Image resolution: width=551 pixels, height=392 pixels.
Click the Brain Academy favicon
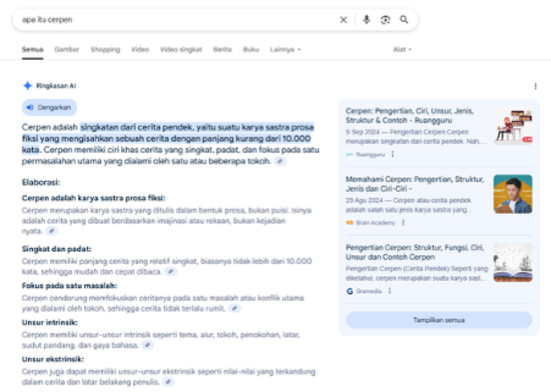[x=349, y=223]
